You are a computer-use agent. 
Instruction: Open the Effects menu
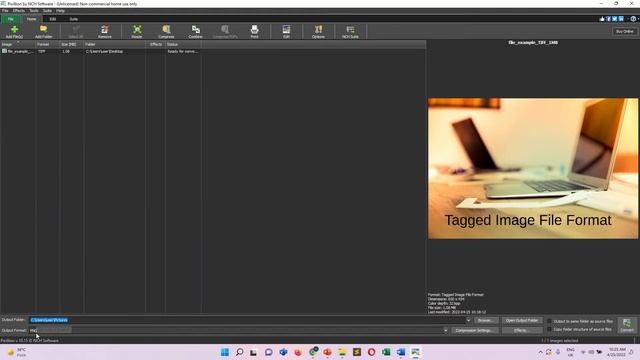(19, 11)
